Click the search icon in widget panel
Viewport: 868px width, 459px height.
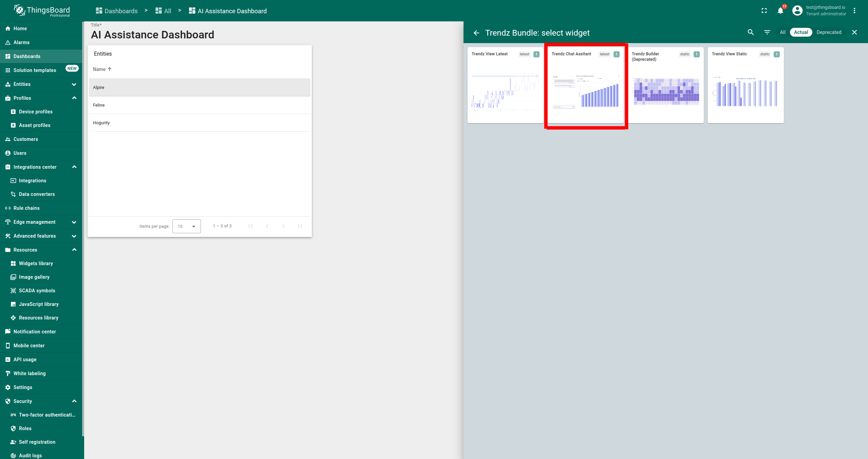coord(751,32)
